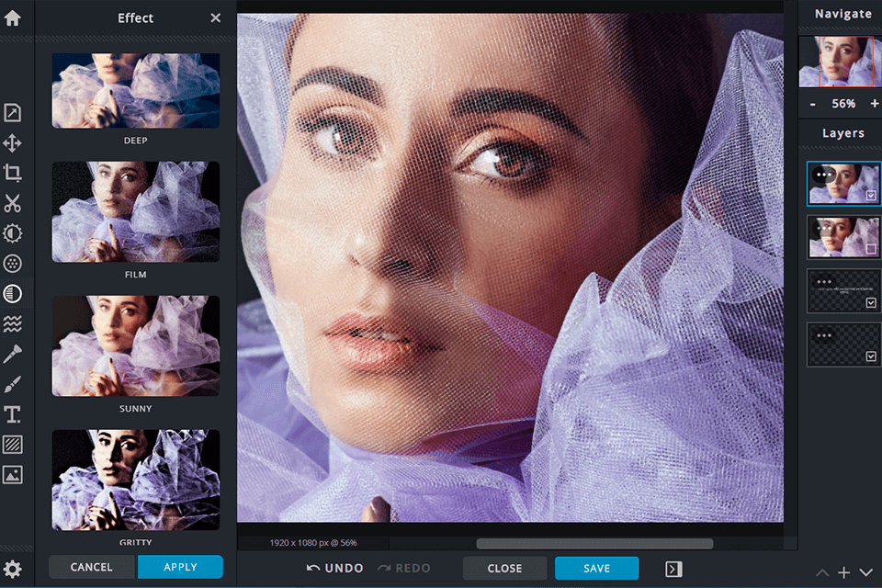Click the APPLY button
This screenshot has height=588, width=882.
(x=181, y=567)
